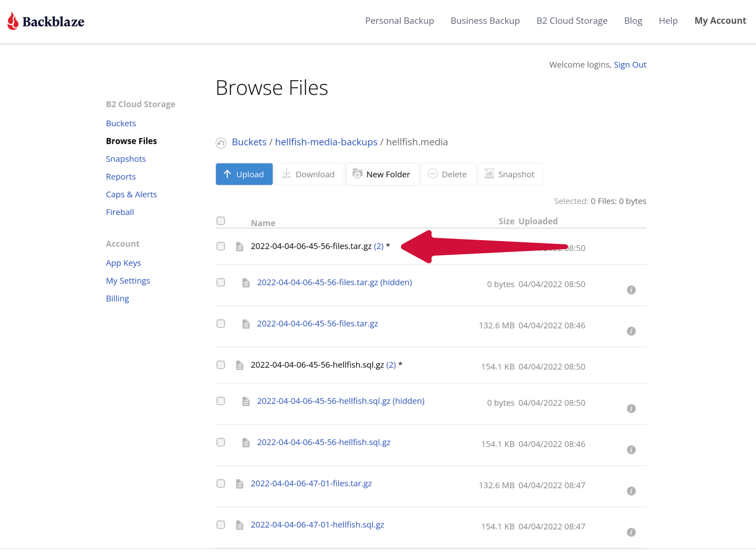Click the Delete button
The height and width of the screenshot is (553, 756).
tap(448, 174)
